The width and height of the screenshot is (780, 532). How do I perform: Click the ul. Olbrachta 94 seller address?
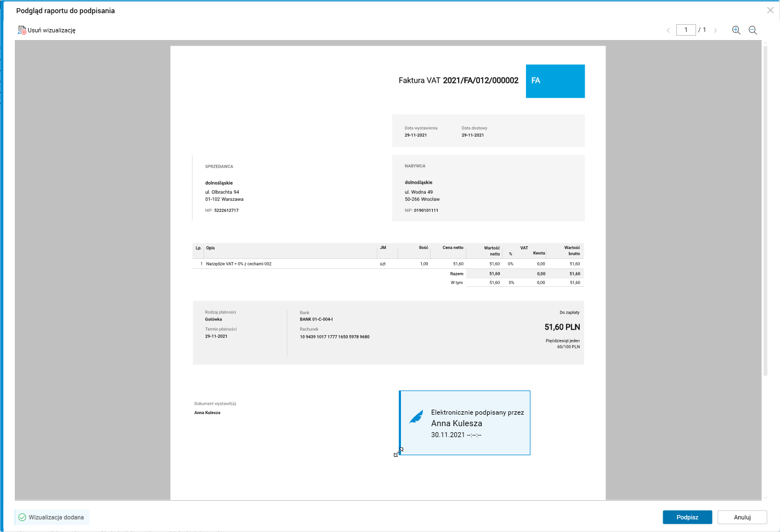(x=222, y=193)
